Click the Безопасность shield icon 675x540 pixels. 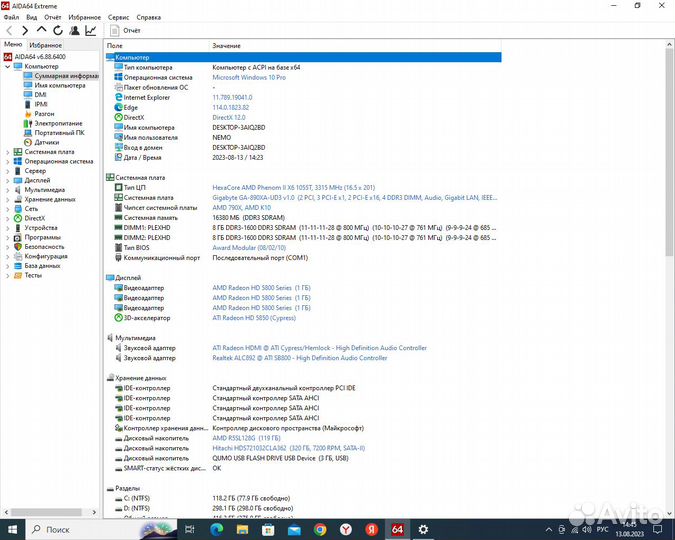tap(18, 247)
